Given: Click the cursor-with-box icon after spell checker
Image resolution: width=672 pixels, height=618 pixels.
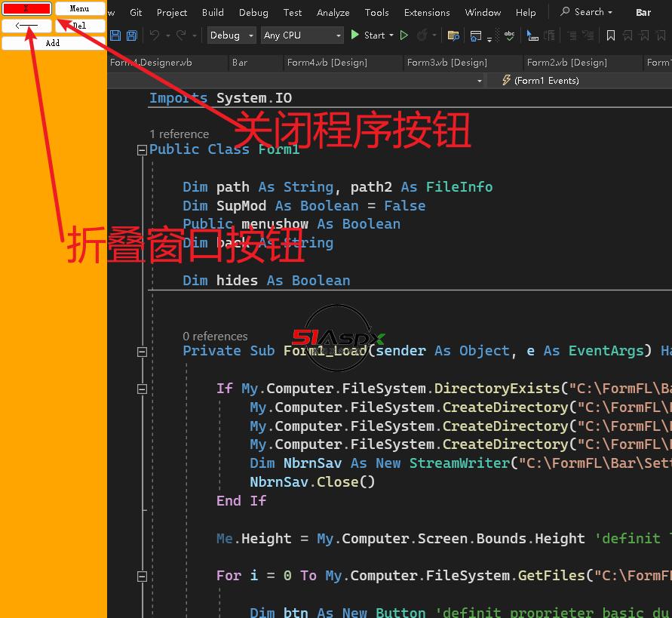Looking at the screenshot, I should 532,35.
